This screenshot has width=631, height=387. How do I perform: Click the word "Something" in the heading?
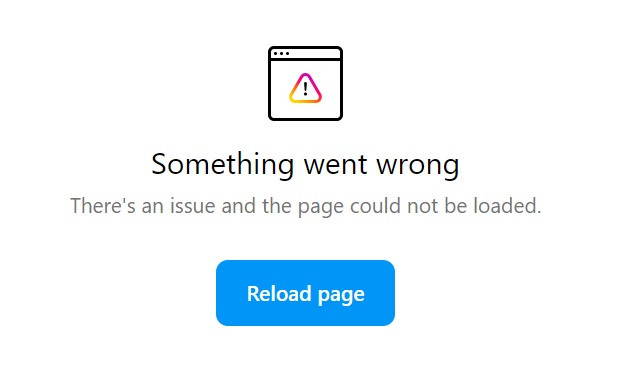coord(223,165)
